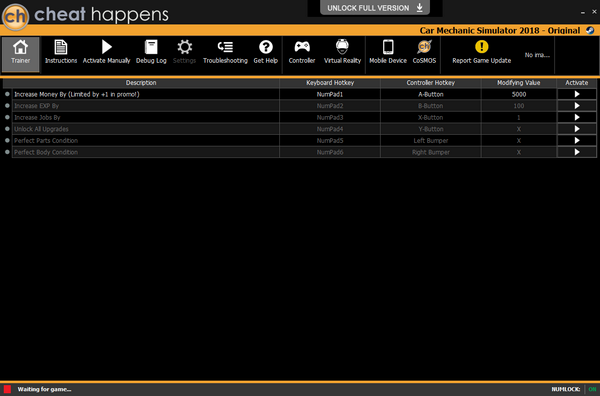Activate the Increase Jobs By cheat
This screenshot has height=396, width=600.
pos(577,117)
